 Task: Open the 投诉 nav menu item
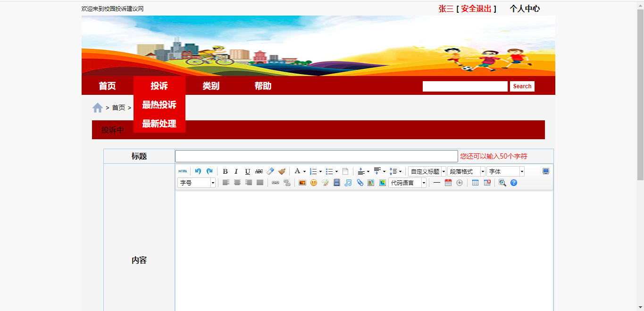[x=159, y=86]
